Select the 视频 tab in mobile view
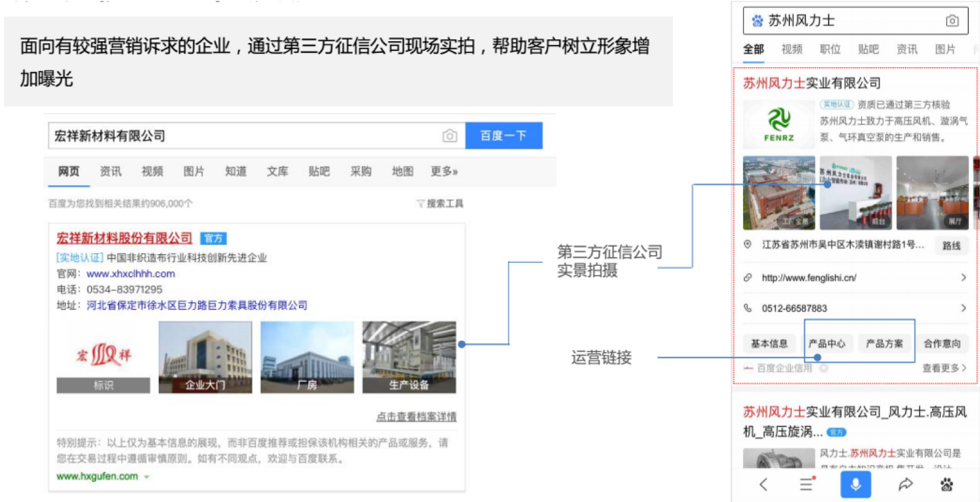980x502 pixels. pyautogui.click(x=792, y=49)
